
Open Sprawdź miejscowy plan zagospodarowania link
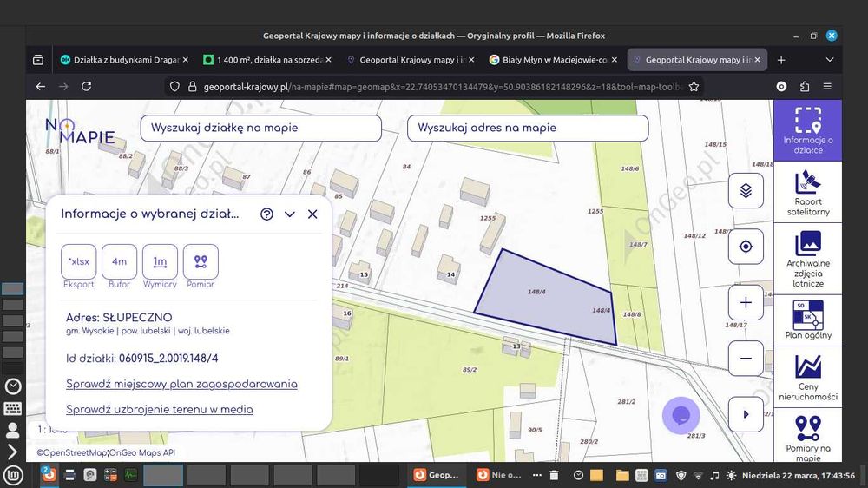coord(181,384)
